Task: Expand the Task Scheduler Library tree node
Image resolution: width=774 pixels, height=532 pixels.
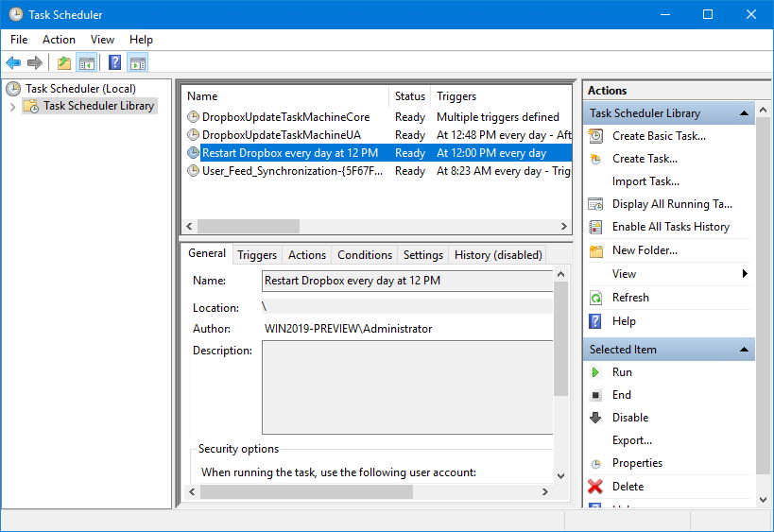Action: pyautogui.click(x=13, y=106)
